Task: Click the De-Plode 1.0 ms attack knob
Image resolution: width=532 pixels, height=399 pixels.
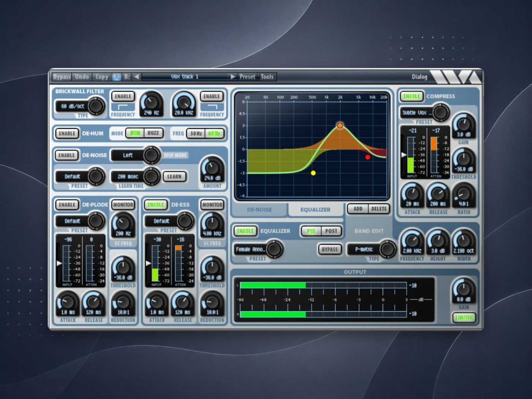Action: tap(68, 303)
